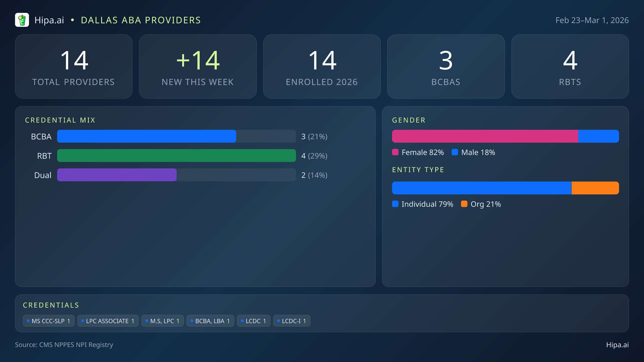
Task: Click the Org orange legend swatch
Action: pos(464,204)
